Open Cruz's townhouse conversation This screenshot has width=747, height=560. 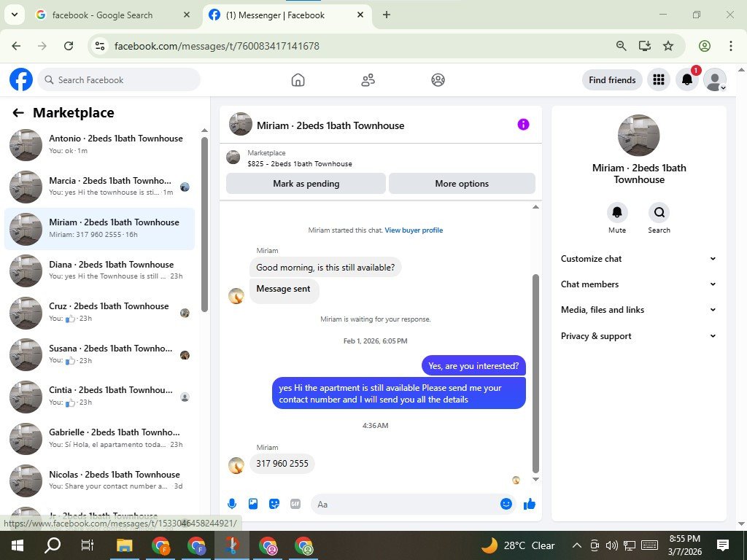pyautogui.click(x=100, y=312)
